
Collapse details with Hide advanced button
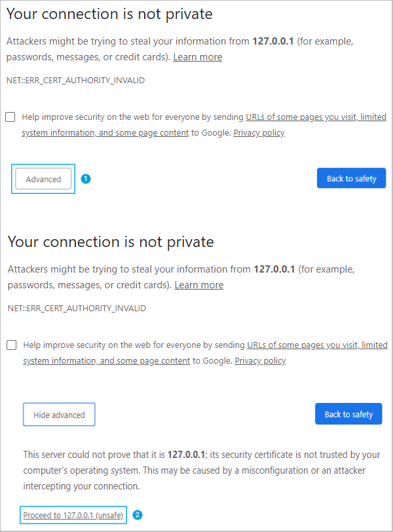tap(59, 415)
